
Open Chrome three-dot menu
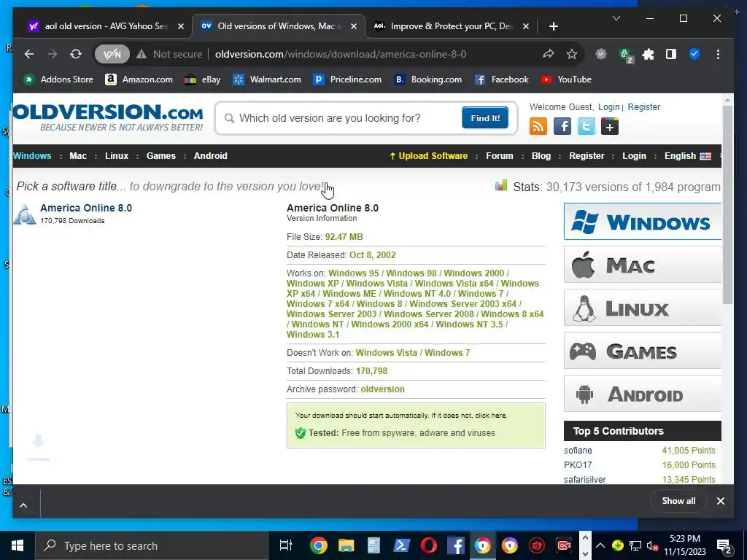[x=718, y=54]
